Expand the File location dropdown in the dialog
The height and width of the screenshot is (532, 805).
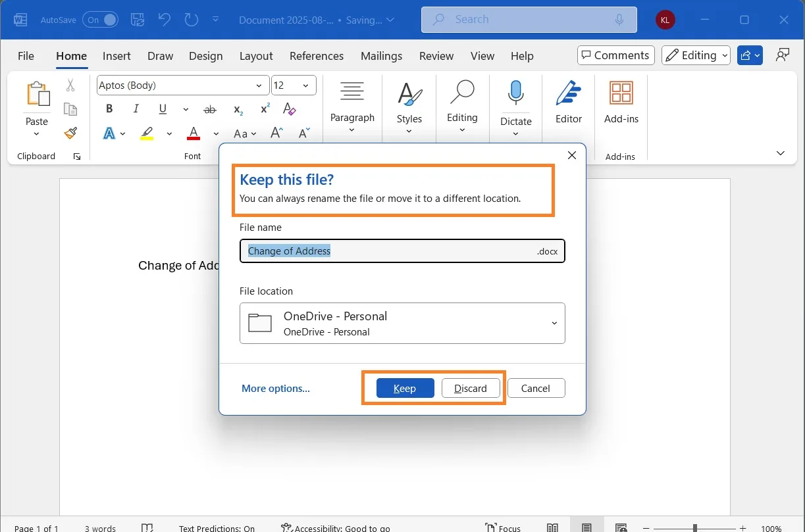click(554, 323)
